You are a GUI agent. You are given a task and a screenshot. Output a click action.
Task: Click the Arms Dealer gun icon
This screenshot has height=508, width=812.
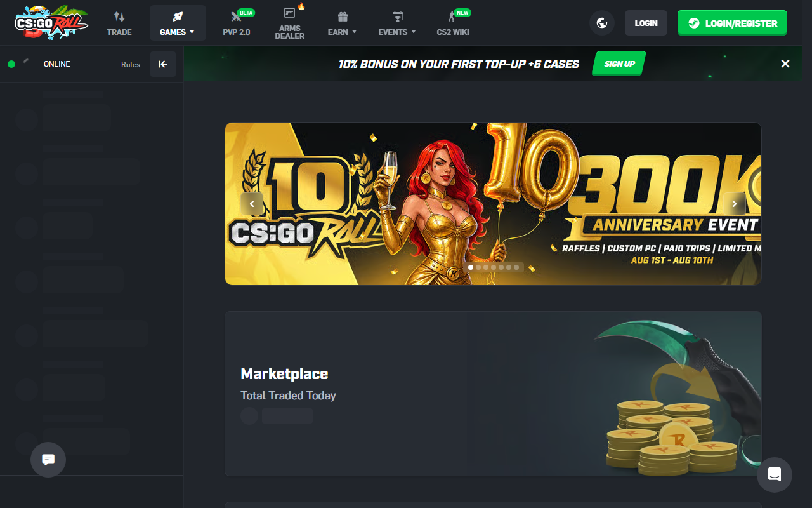290,13
